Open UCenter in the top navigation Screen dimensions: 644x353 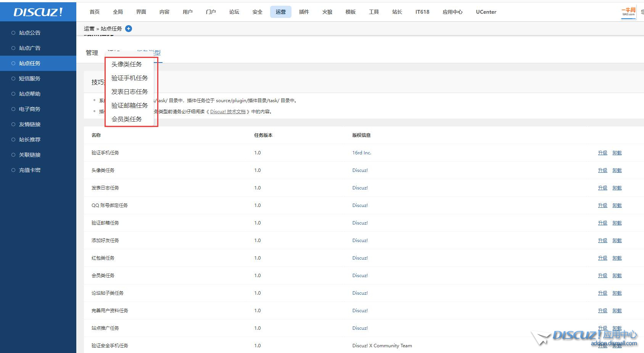(x=486, y=12)
